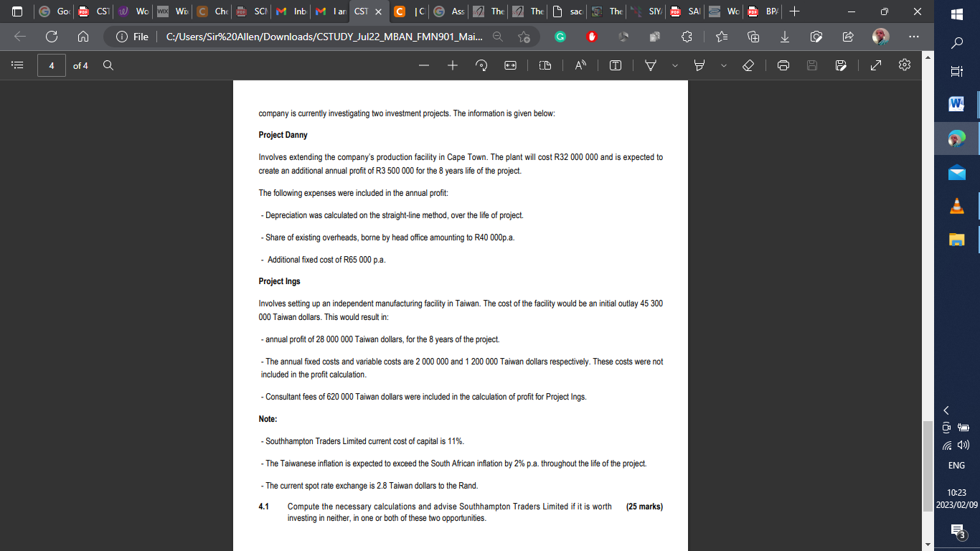The image size is (980, 551).
Task: Click the zoom indicator in address bar
Action: tap(498, 37)
